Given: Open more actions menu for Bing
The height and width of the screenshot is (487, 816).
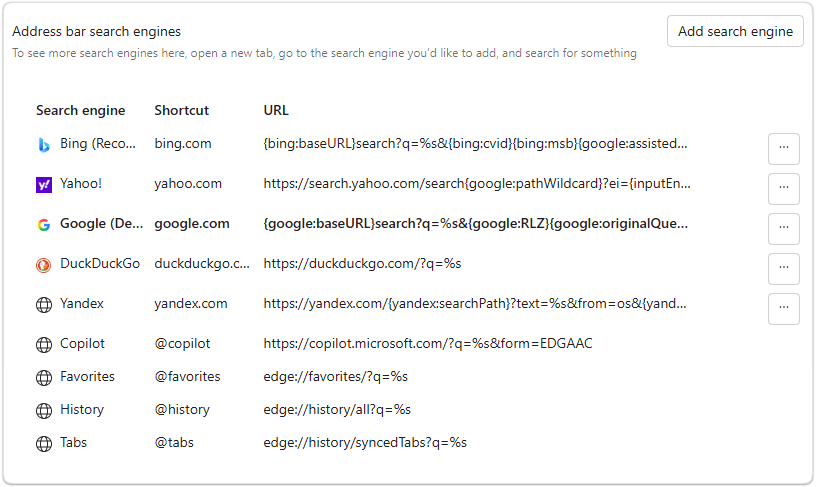Looking at the screenshot, I should 784,149.
